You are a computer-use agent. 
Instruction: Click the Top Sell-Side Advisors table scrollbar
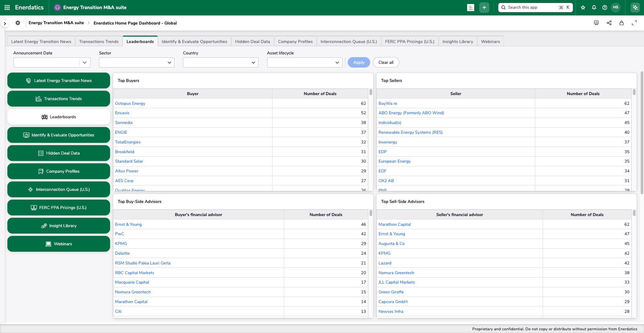pos(634,213)
